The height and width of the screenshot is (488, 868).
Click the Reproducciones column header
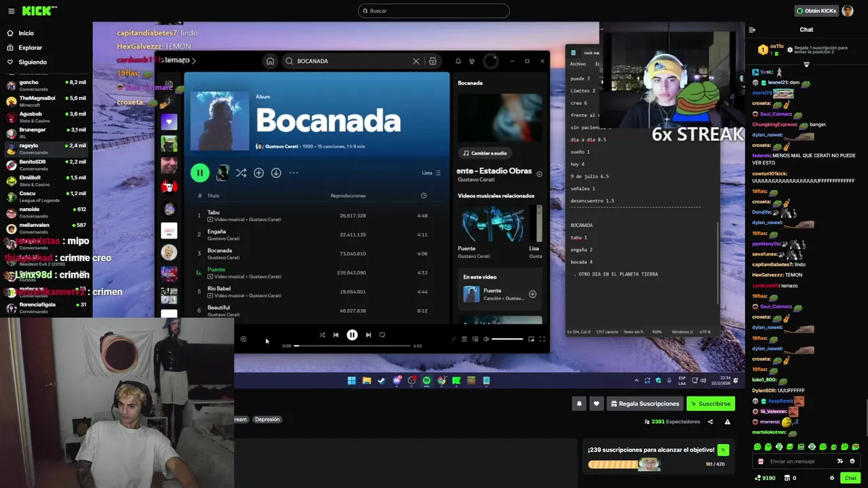tap(348, 196)
